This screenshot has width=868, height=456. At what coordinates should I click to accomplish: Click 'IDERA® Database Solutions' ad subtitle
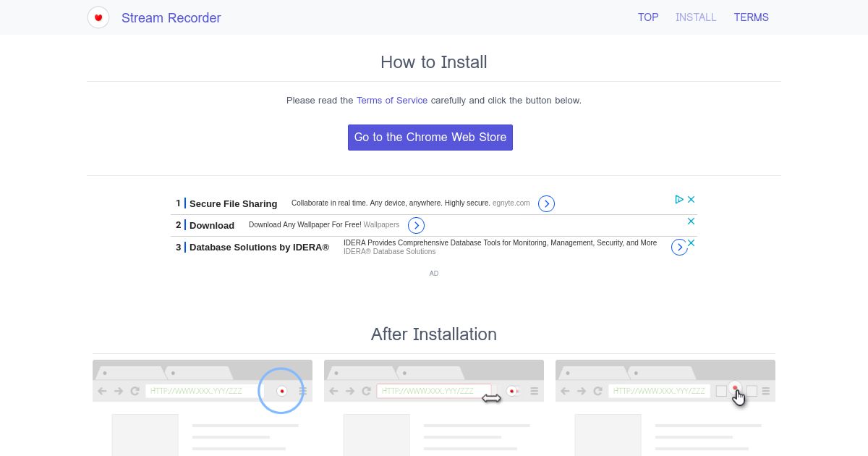pos(390,252)
